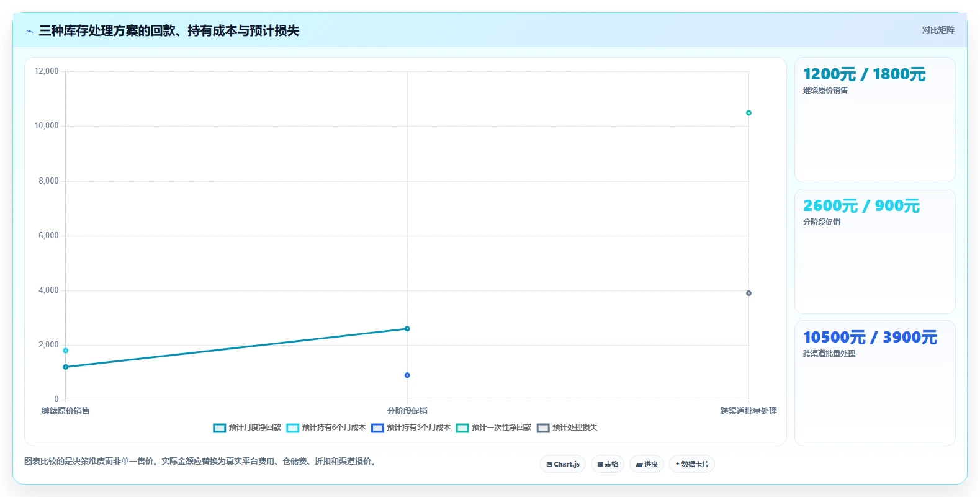Hide the 预计处理损失 legend series
The image size is (980, 497).
coord(567,428)
